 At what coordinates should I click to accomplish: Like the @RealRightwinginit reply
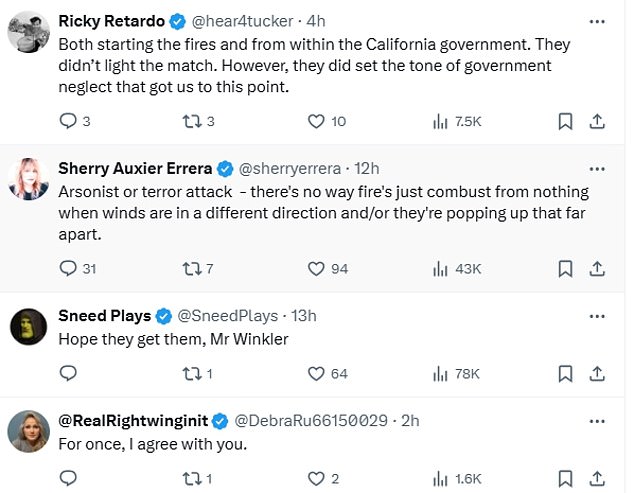(316, 478)
